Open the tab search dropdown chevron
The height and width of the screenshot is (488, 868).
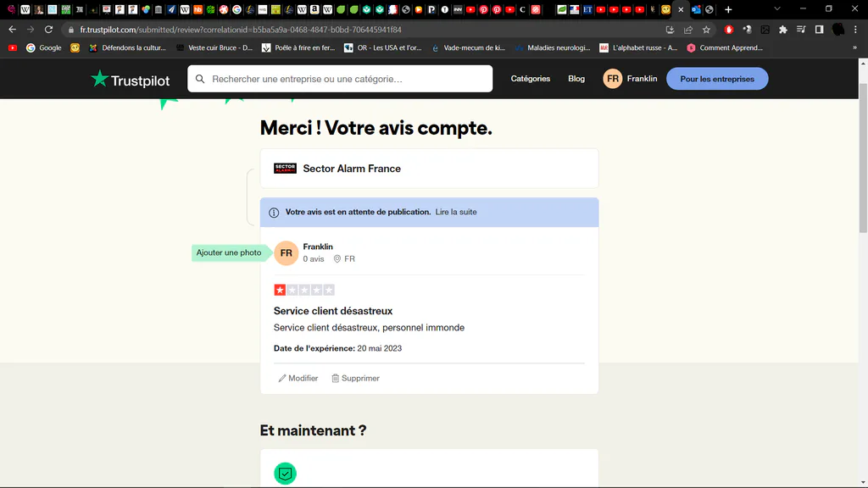pyautogui.click(x=777, y=8)
